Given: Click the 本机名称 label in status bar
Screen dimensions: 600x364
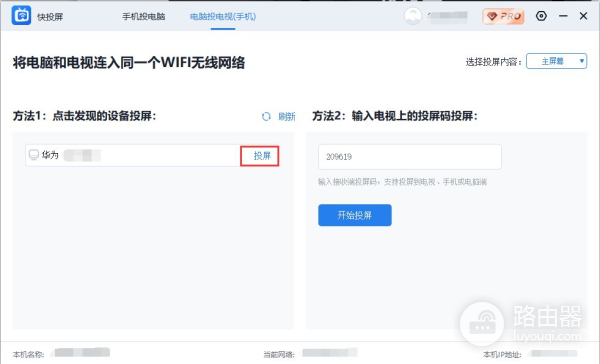Looking at the screenshot, I should coord(29,354).
